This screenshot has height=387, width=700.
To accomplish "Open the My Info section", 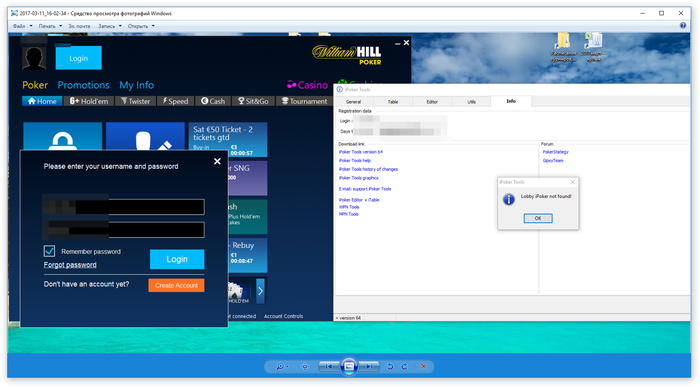I will 137,85.
